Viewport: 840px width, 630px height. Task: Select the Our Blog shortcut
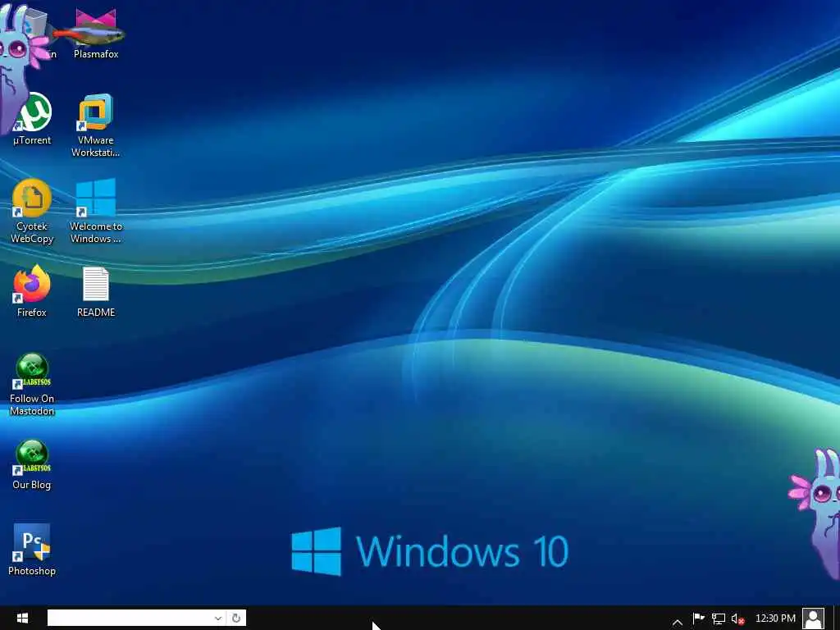32,465
